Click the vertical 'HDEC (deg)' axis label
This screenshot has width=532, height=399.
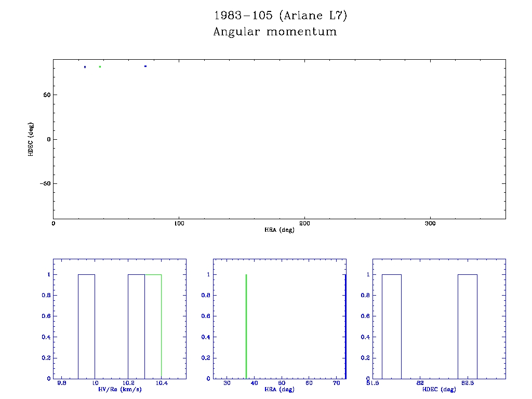click(x=32, y=139)
